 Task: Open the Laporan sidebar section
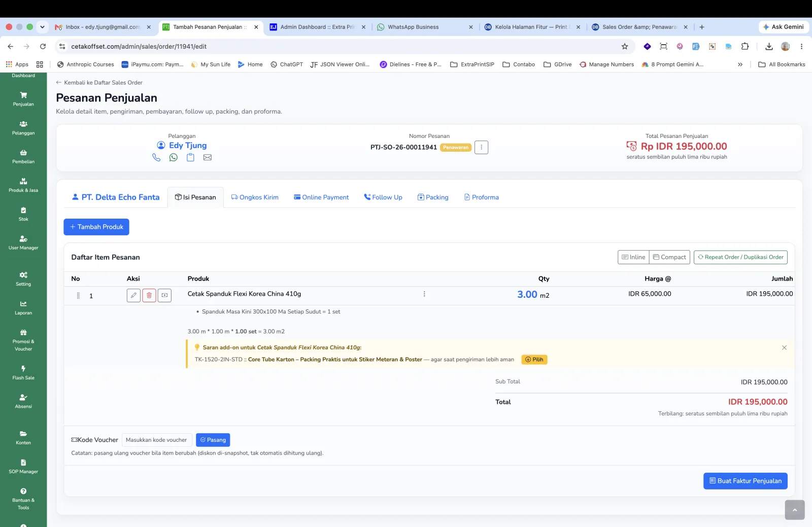pyautogui.click(x=23, y=308)
